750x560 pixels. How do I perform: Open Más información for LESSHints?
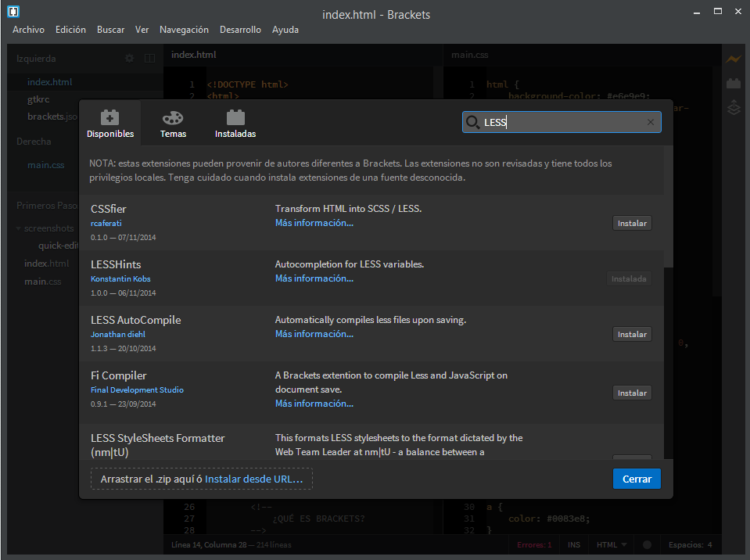pos(314,278)
